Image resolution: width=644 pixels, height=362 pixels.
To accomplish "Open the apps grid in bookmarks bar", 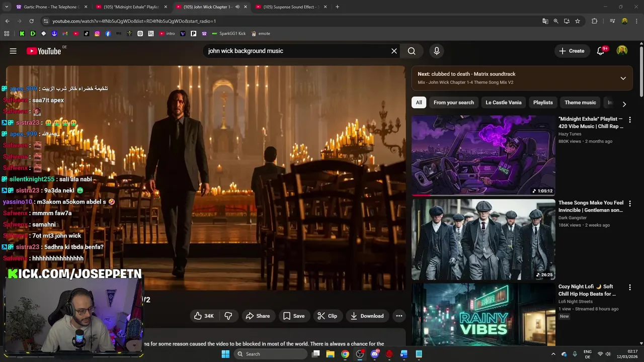I will point(7,34).
